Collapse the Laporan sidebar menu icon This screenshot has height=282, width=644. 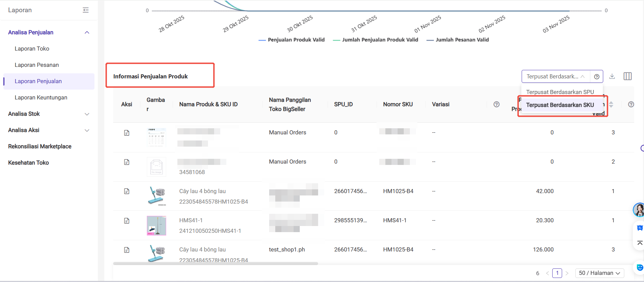(x=86, y=10)
